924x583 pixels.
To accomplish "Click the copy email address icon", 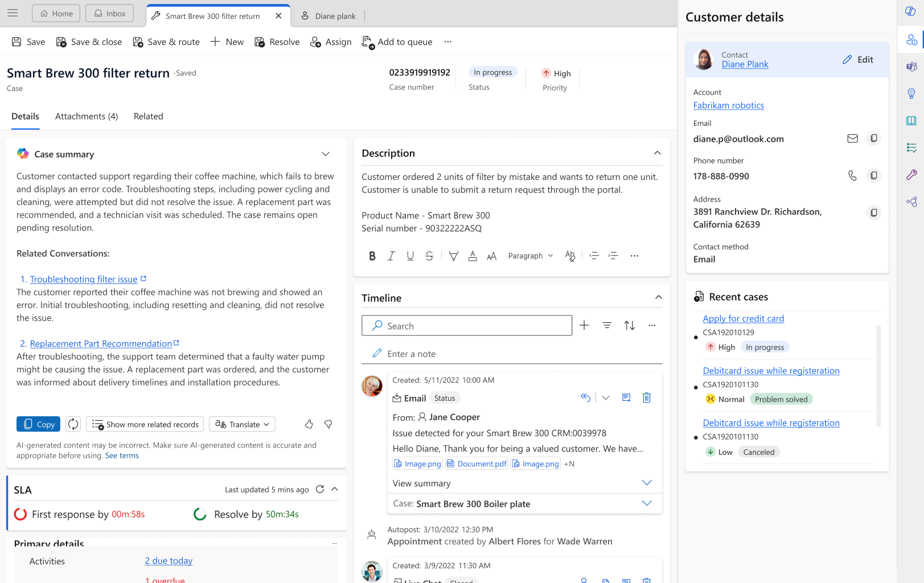I will tap(873, 138).
